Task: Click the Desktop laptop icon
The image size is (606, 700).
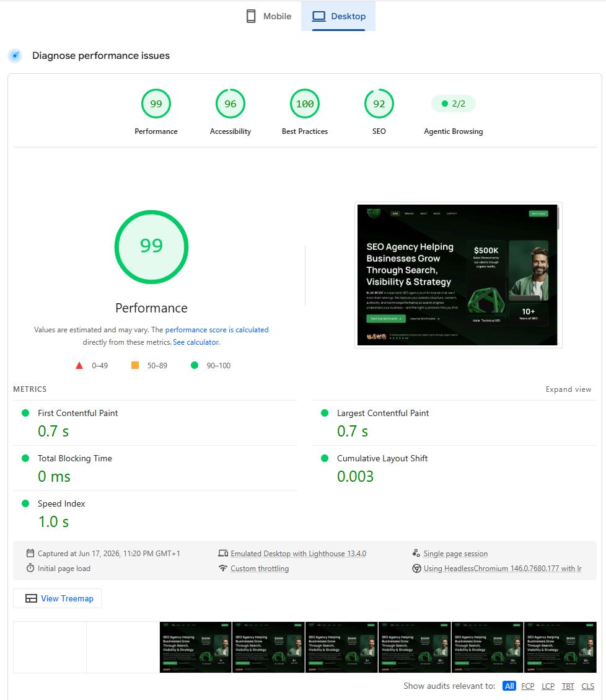Action: click(318, 16)
